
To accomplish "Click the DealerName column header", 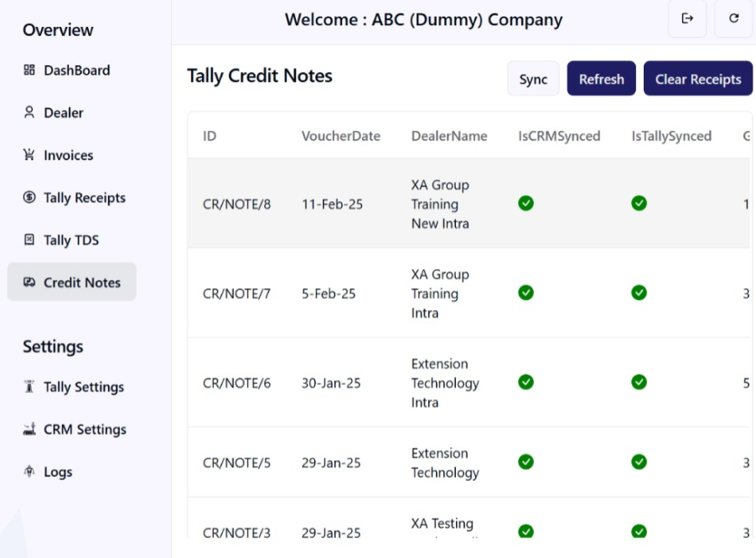I will tap(448, 136).
